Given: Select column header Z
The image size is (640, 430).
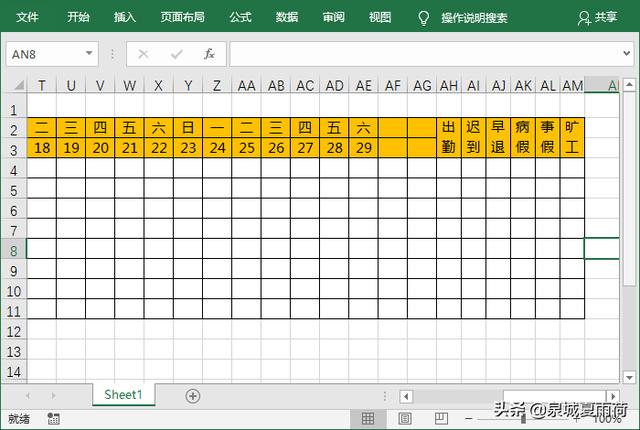Looking at the screenshot, I should 217,86.
